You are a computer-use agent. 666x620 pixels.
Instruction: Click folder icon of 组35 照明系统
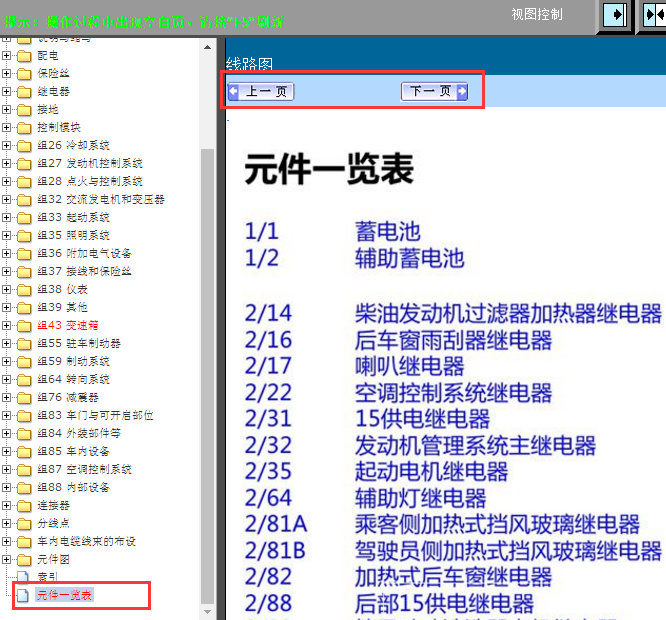24,236
